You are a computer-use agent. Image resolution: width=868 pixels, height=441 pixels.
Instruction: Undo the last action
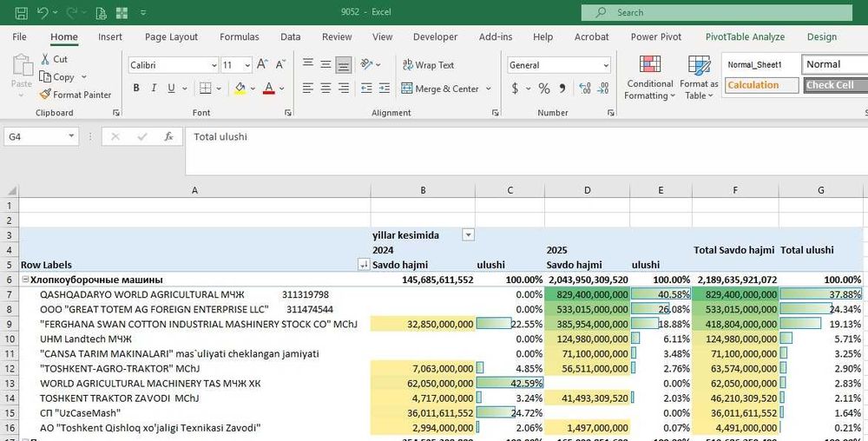[x=43, y=12]
